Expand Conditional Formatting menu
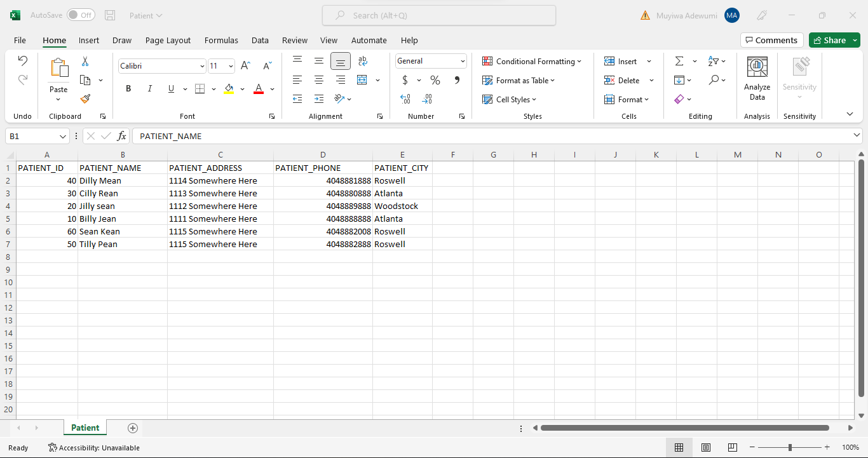 pyautogui.click(x=532, y=62)
